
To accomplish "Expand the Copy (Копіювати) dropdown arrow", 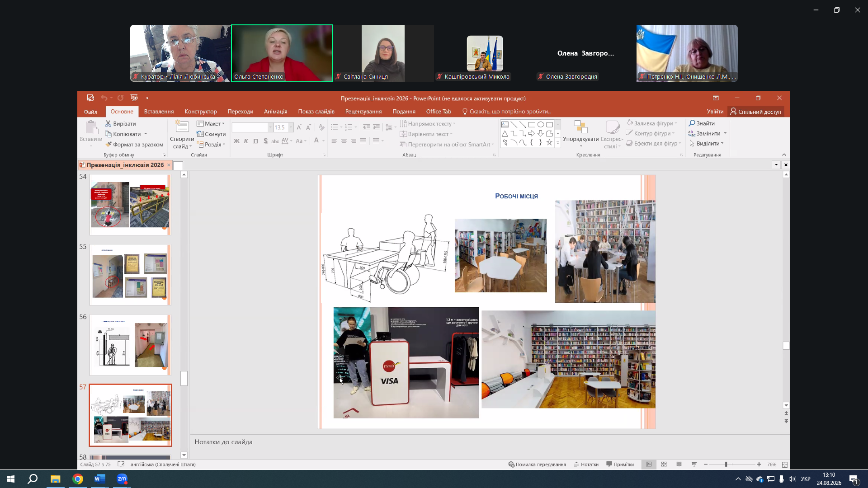I will click(x=146, y=134).
